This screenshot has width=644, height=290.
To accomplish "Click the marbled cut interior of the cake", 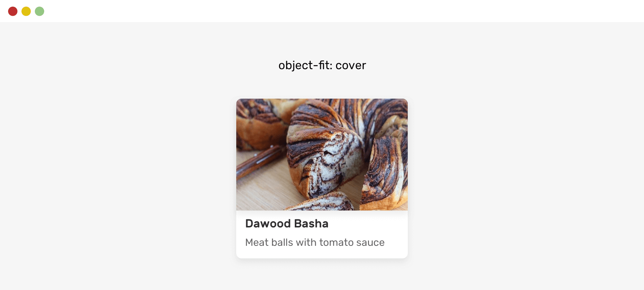I will (331, 162).
